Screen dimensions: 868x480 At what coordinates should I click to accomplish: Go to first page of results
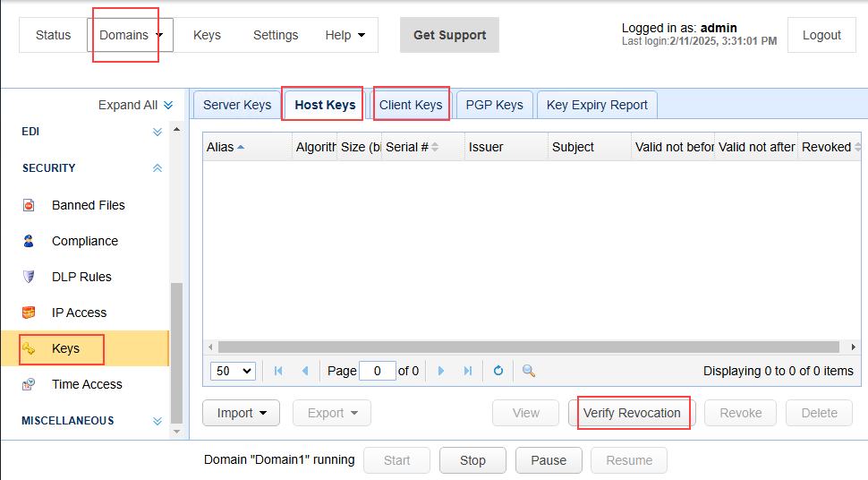coord(278,371)
